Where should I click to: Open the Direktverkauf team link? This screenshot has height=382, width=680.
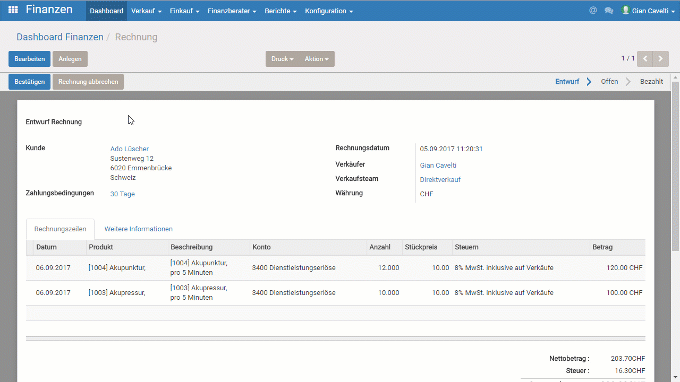pos(440,180)
